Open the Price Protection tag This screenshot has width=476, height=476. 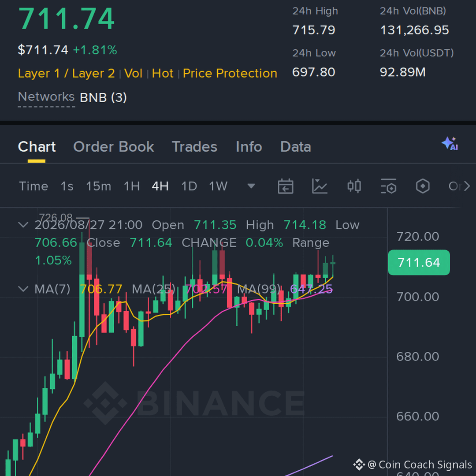tap(230, 74)
